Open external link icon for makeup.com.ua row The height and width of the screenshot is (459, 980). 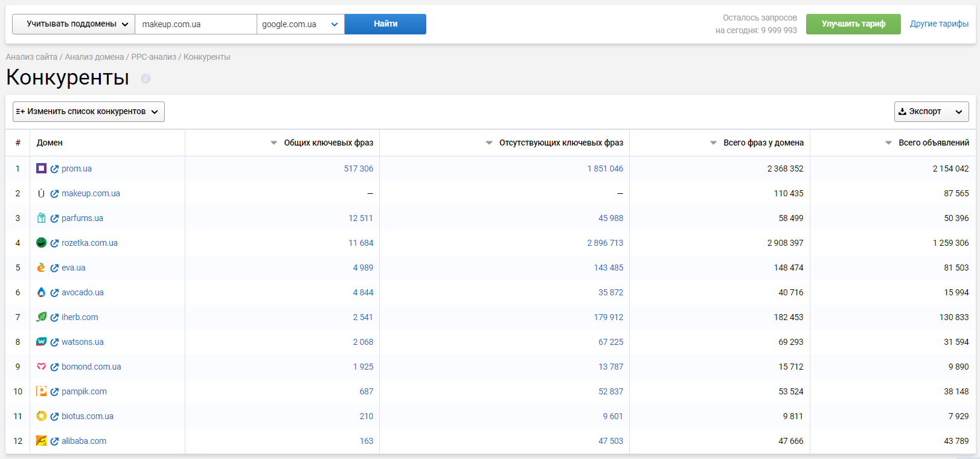coord(54,194)
